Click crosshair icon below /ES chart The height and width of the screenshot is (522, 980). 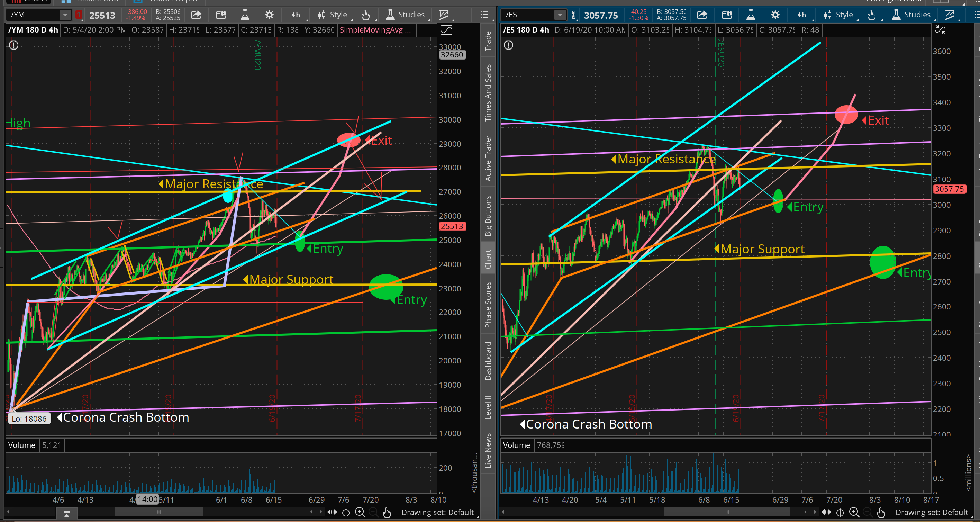pos(840,513)
